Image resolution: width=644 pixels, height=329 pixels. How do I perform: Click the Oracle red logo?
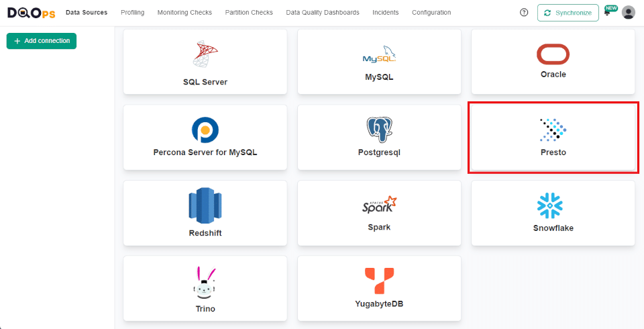553,54
